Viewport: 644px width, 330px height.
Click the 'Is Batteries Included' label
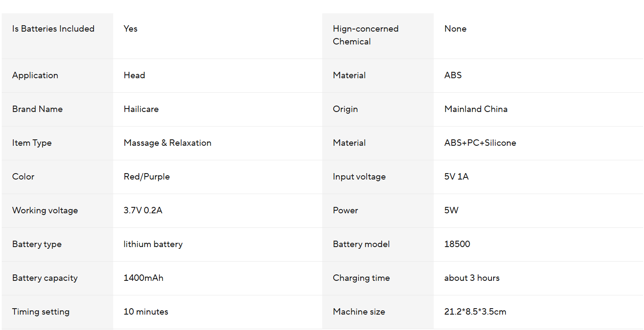pos(53,29)
